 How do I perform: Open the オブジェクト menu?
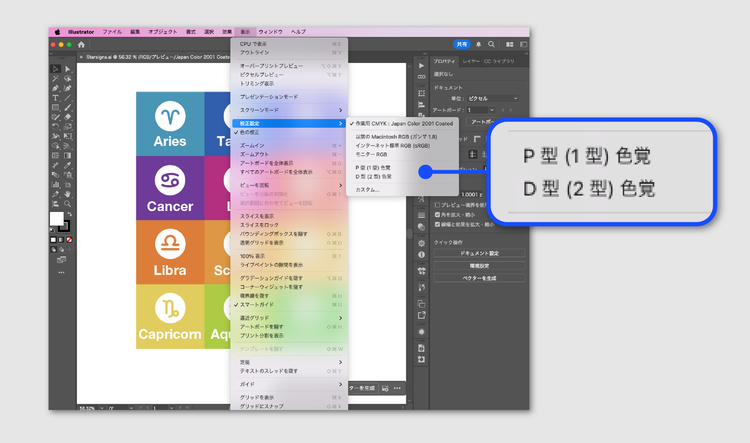(163, 32)
